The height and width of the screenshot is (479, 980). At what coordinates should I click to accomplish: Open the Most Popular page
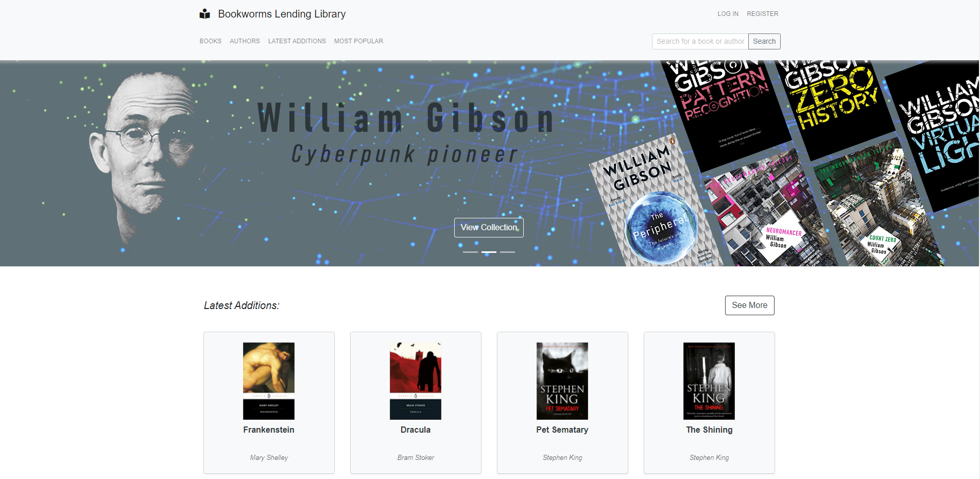[x=358, y=41]
